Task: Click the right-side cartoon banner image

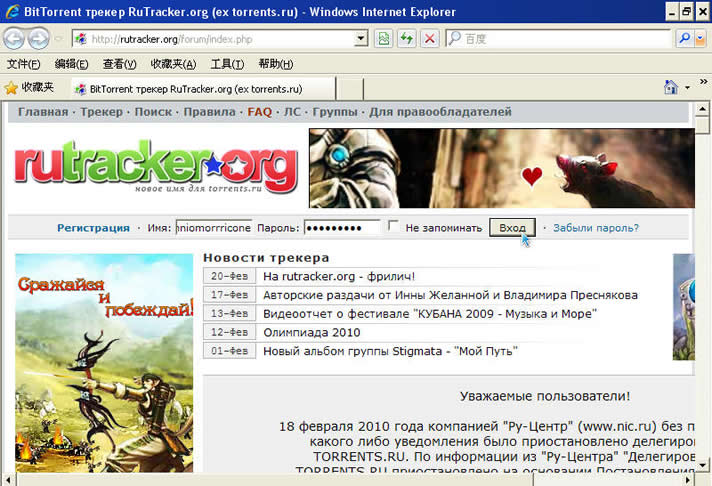Action: [684, 307]
